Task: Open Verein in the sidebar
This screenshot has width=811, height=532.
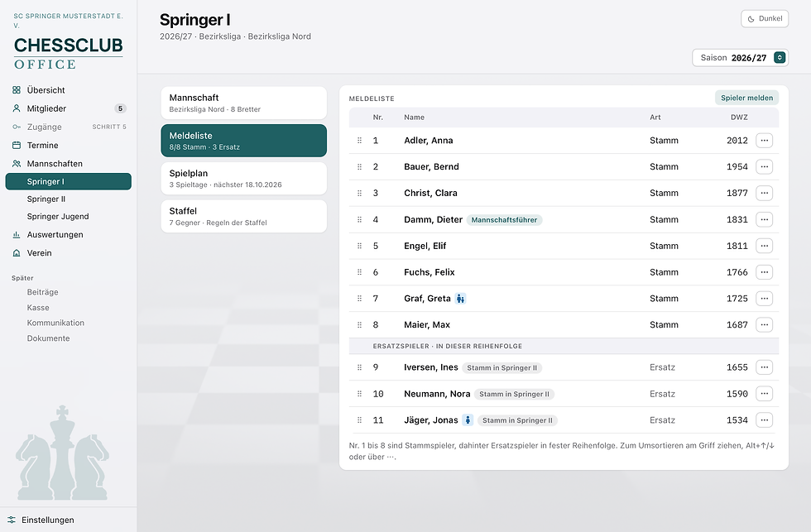Action: point(68,253)
